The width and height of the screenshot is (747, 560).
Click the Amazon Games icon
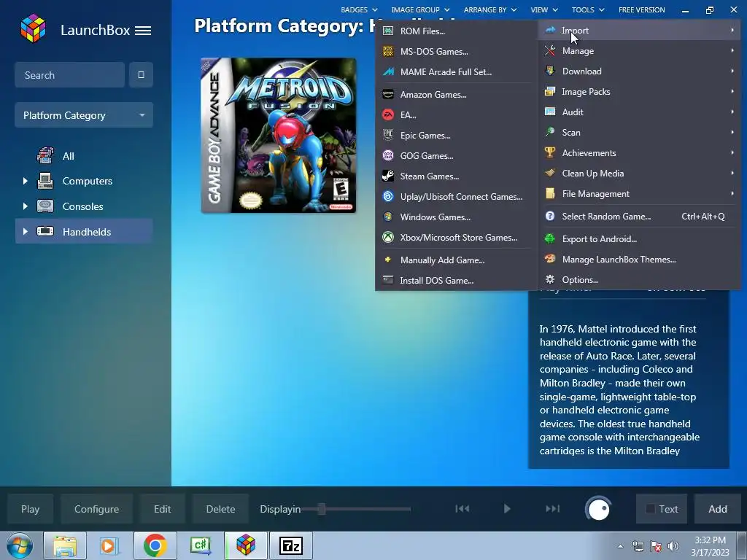pyautogui.click(x=388, y=94)
